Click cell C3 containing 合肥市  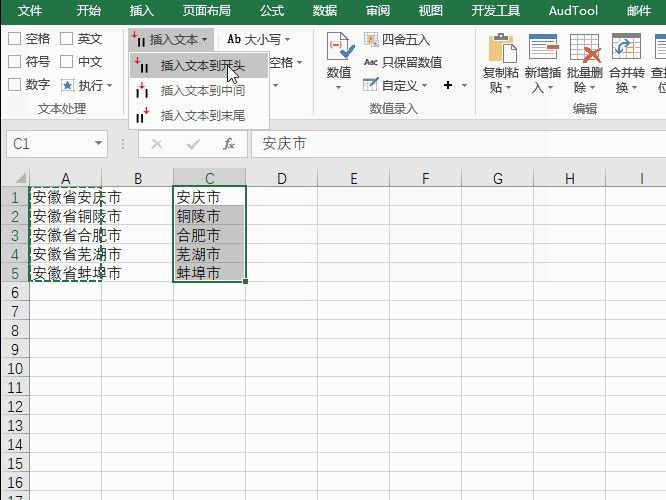209,235
